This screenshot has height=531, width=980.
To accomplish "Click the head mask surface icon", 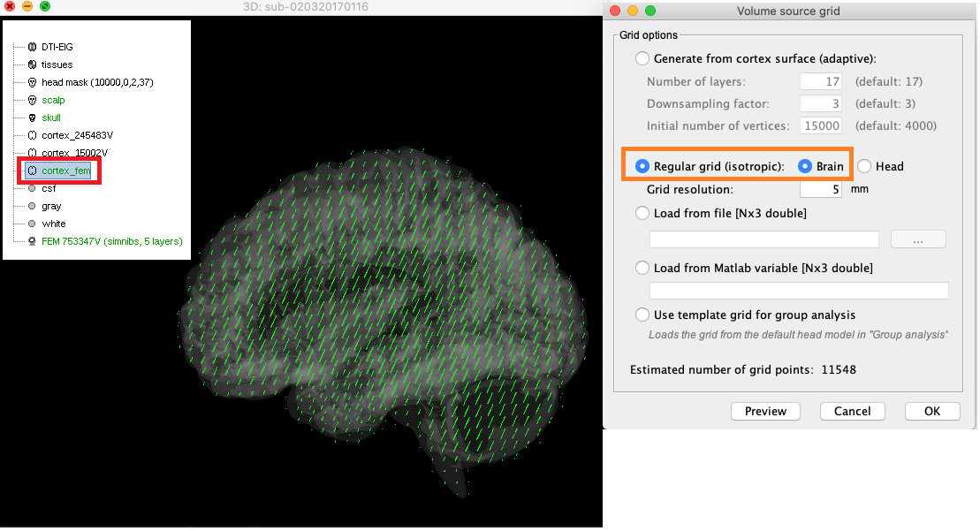I will pos(33,82).
